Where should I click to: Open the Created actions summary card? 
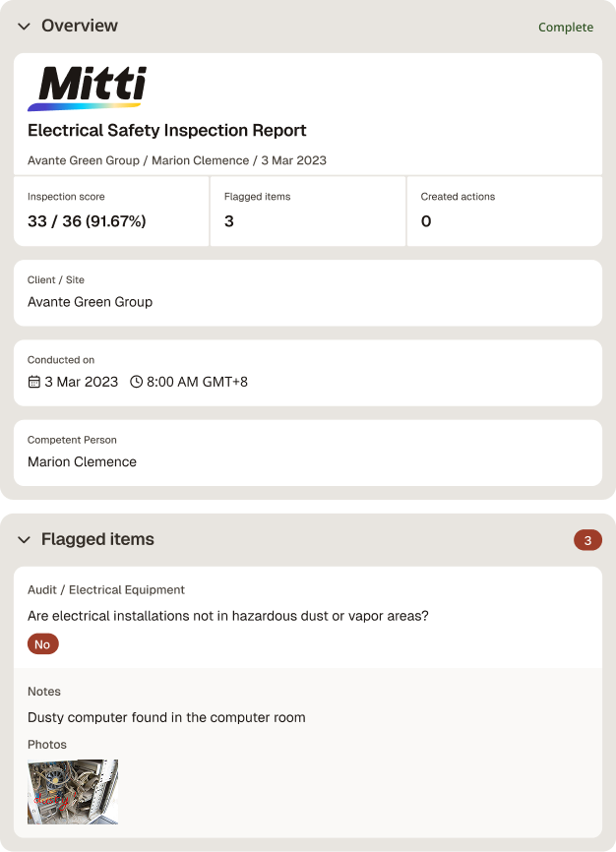505,211
